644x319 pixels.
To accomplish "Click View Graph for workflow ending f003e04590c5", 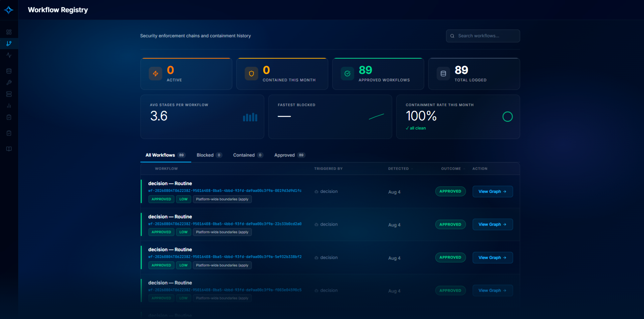I will (493, 291).
